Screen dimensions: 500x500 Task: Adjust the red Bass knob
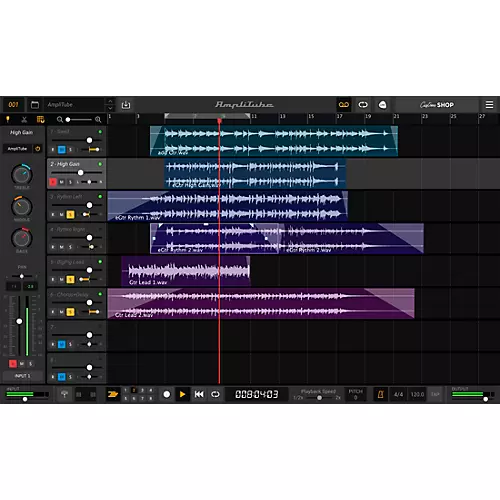coord(22,238)
